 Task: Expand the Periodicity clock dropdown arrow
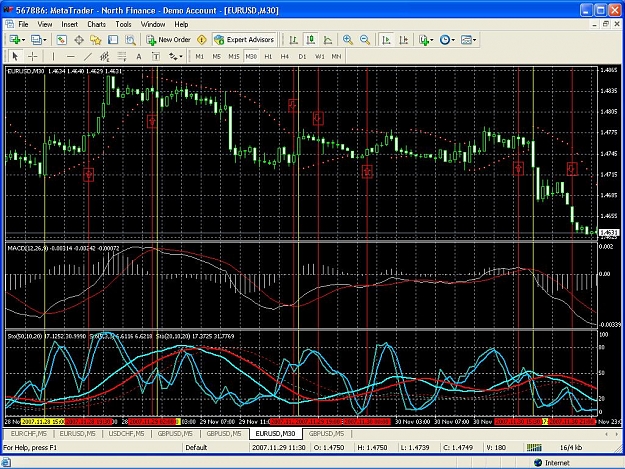click(x=453, y=40)
